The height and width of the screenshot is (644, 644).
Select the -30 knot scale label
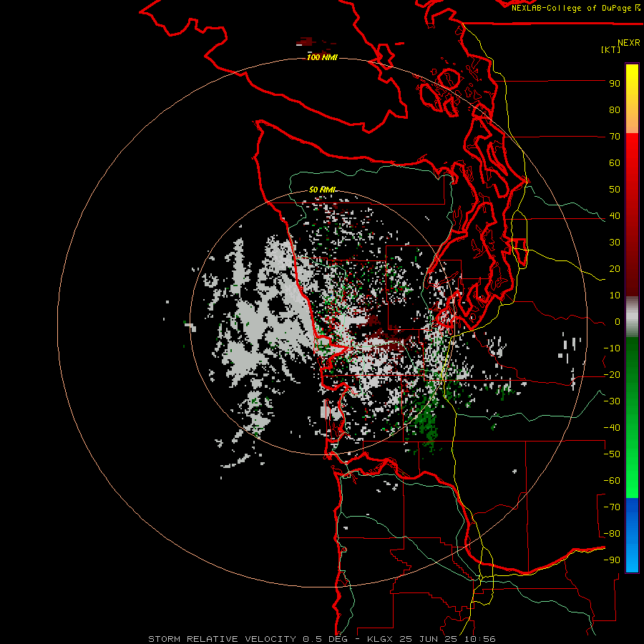click(x=612, y=401)
